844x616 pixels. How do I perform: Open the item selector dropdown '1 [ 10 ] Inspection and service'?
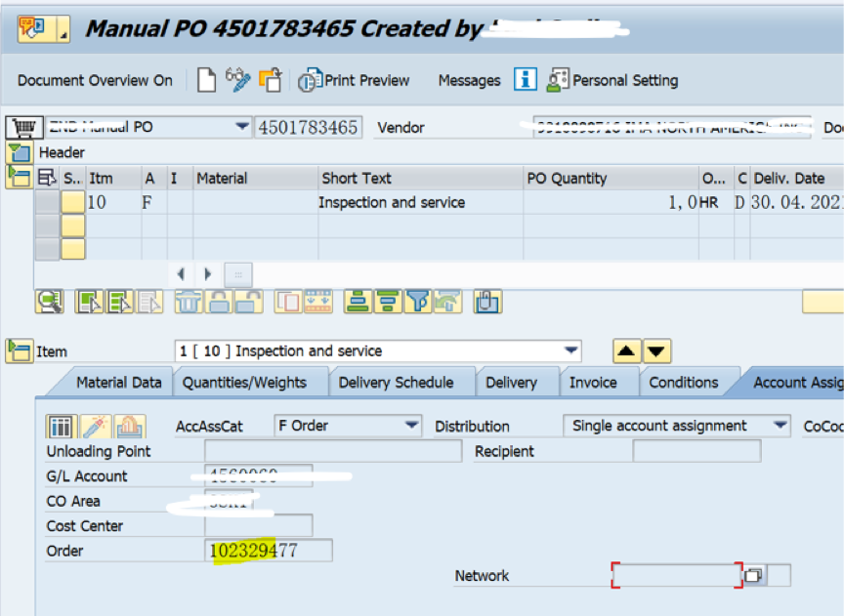[x=571, y=350]
